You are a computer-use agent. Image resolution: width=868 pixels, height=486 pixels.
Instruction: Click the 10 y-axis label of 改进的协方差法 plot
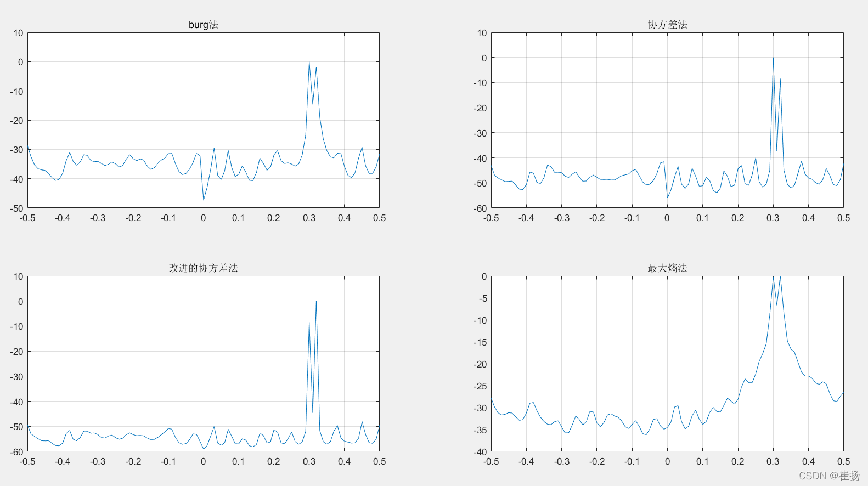point(19,276)
